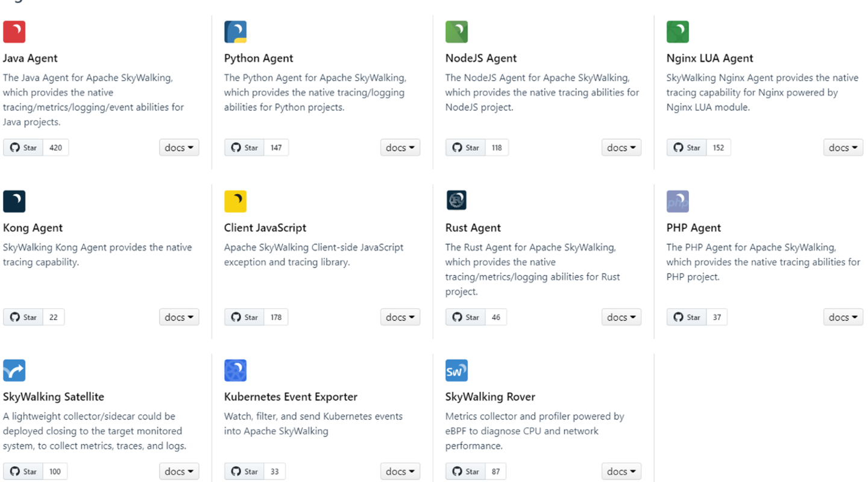Click the blue Python Agent logo icon
868x482 pixels.
tap(235, 31)
